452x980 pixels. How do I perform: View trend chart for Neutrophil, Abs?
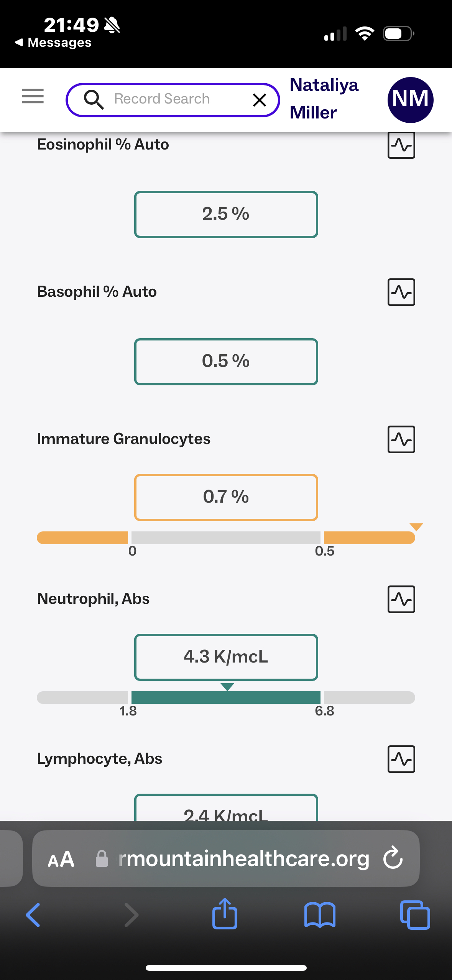click(x=401, y=599)
